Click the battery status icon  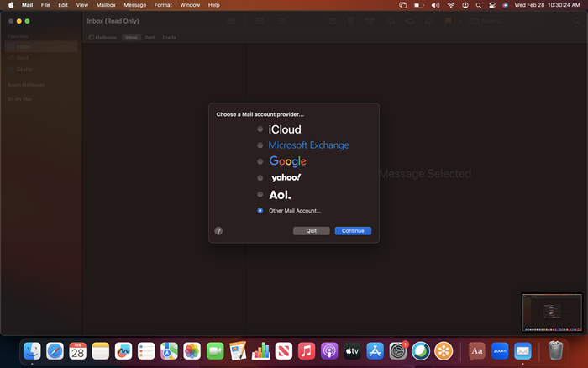coord(419,5)
